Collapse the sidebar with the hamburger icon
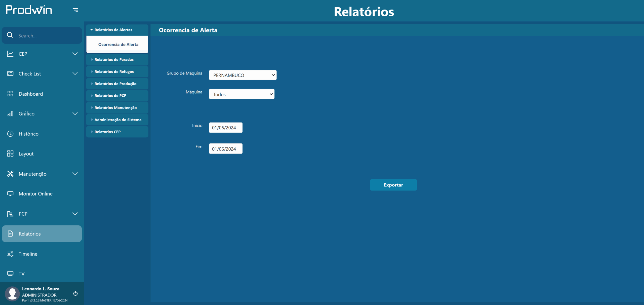 coord(75,10)
